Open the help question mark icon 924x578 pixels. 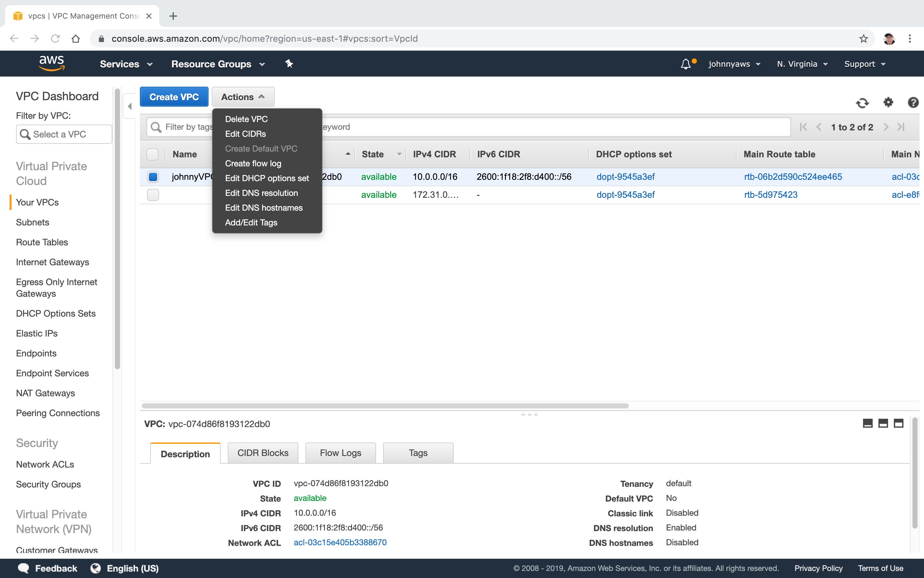click(913, 102)
